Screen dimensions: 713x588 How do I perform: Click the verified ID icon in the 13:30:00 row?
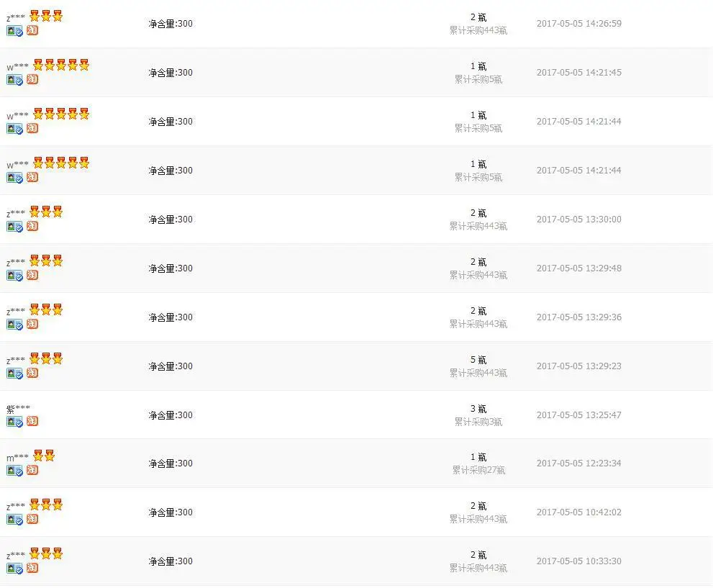click(14, 227)
